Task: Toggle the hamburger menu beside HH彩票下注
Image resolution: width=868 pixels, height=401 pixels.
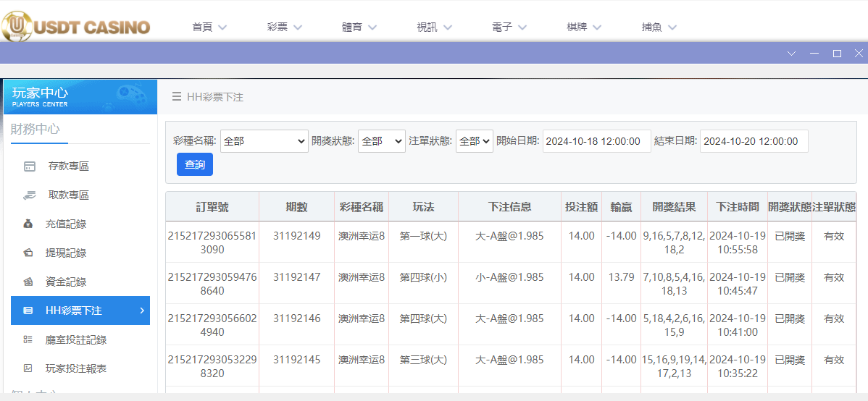Action: click(176, 97)
